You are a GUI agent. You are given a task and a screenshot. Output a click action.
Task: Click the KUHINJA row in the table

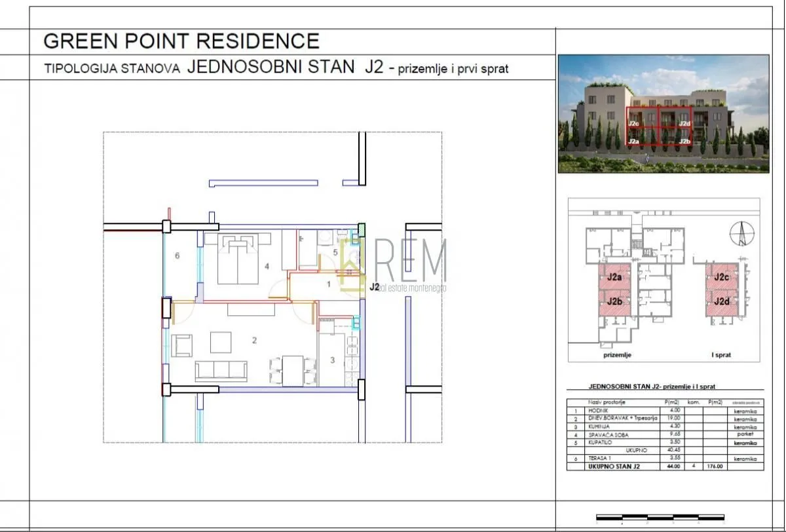pyautogui.click(x=665, y=427)
